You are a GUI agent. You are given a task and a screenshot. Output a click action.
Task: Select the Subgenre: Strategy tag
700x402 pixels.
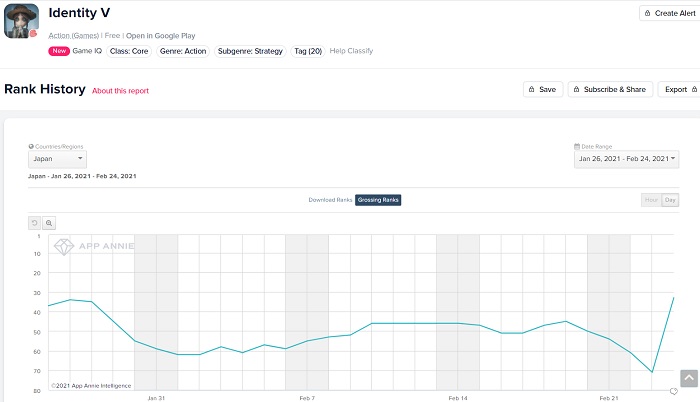(x=250, y=51)
